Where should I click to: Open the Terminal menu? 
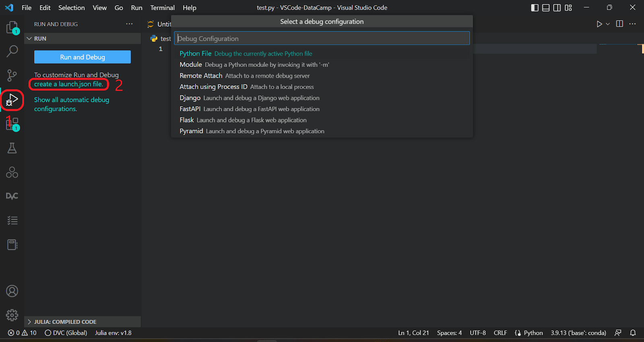162,8
